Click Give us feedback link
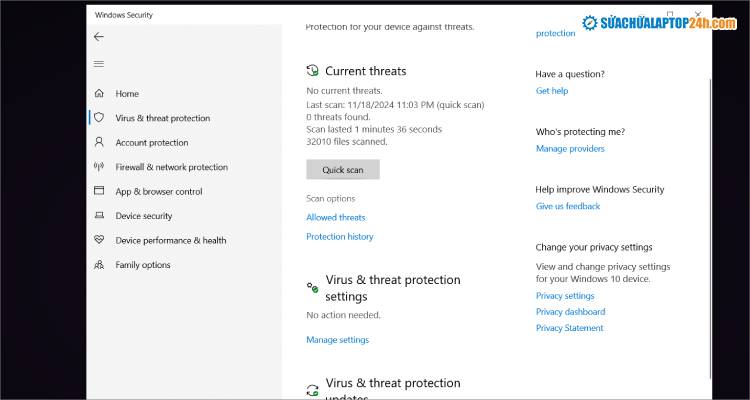The image size is (750, 400). click(x=568, y=206)
